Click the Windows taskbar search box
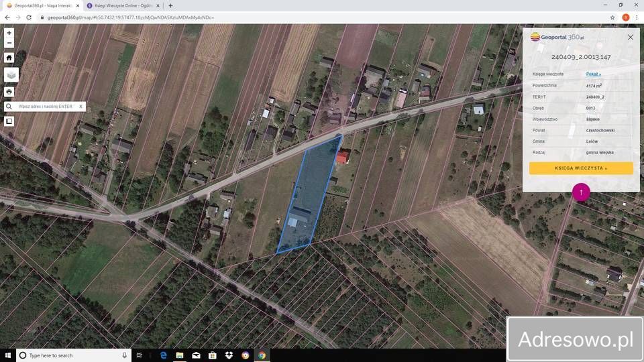This screenshot has width=644, height=362. coord(74,355)
